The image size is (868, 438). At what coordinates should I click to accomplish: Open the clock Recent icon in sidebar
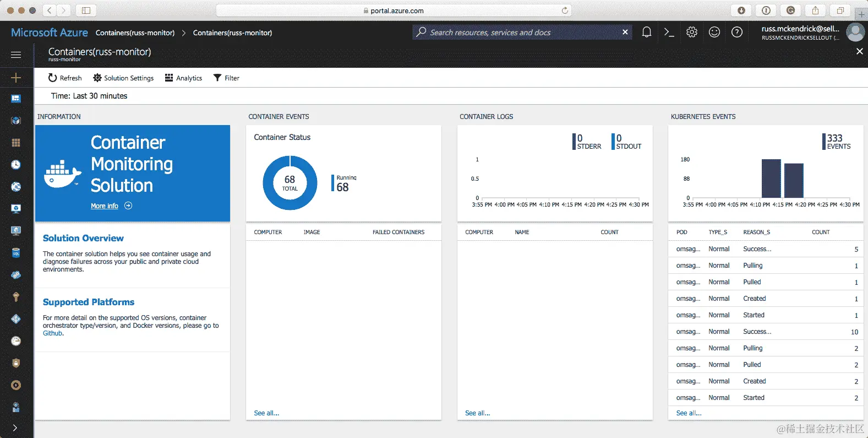tap(16, 165)
